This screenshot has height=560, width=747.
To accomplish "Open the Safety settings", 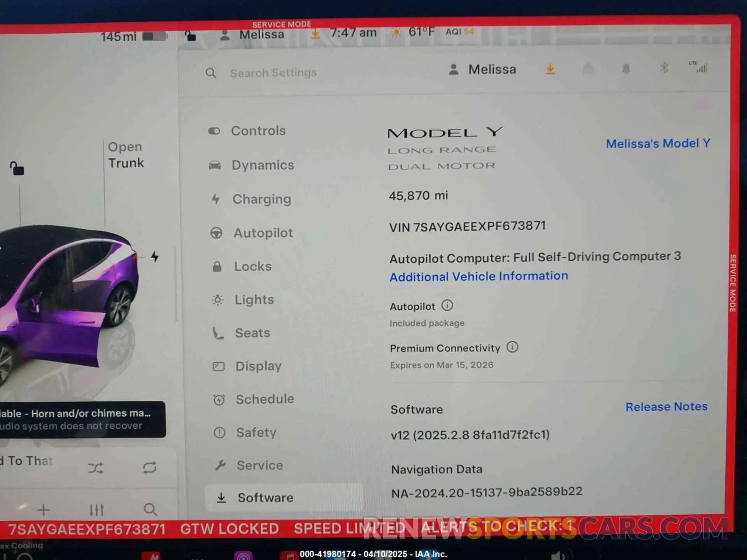I will (x=245, y=432).
